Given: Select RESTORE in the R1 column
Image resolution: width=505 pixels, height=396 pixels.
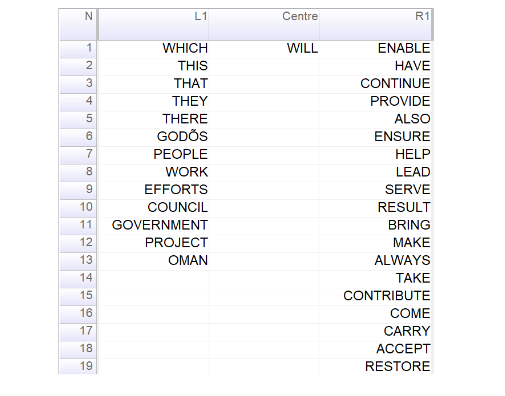Looking at the screenshot, I should [x=398, y=366].
